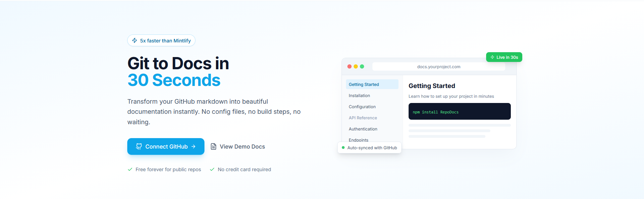
Task: Click the 30 Seconds blue headline text
Action: tap(174, 80)
